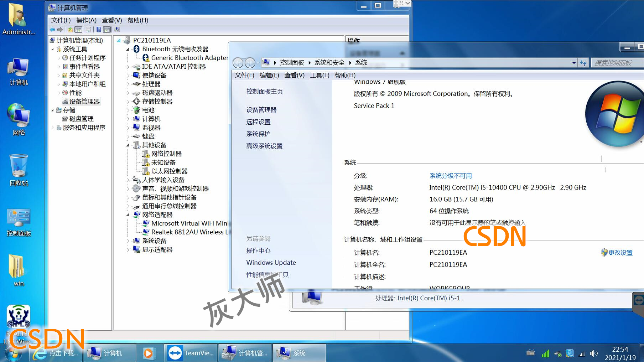Image resolution: width=644 pixels, height=362 pixels.
Task: Collapse the Bluetooth radio transceivers node
Action: point(128,49)
